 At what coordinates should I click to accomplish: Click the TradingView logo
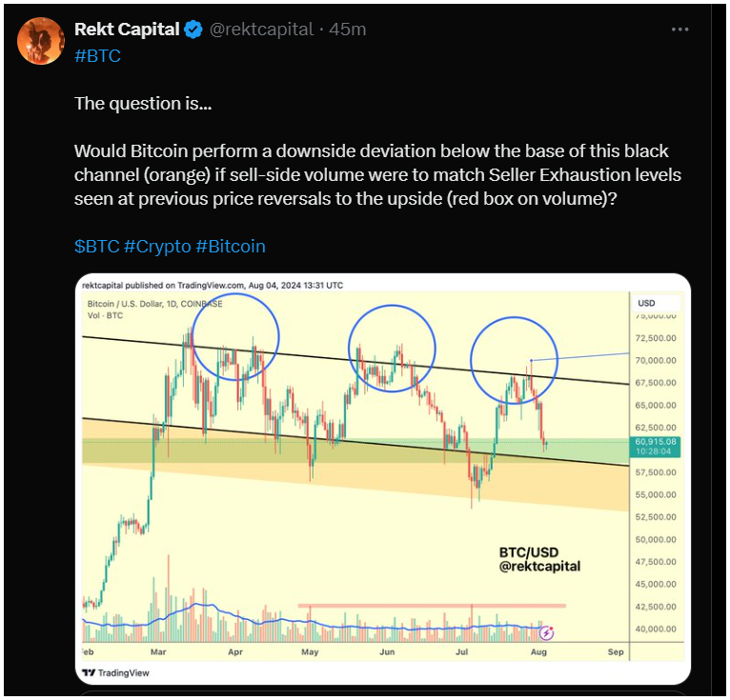point(115,672)
